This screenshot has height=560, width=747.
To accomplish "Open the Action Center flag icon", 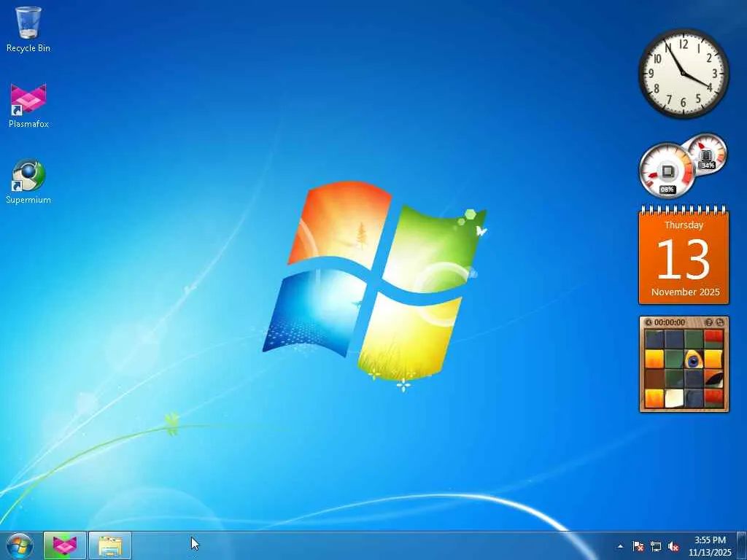I will tap(638, 546).
